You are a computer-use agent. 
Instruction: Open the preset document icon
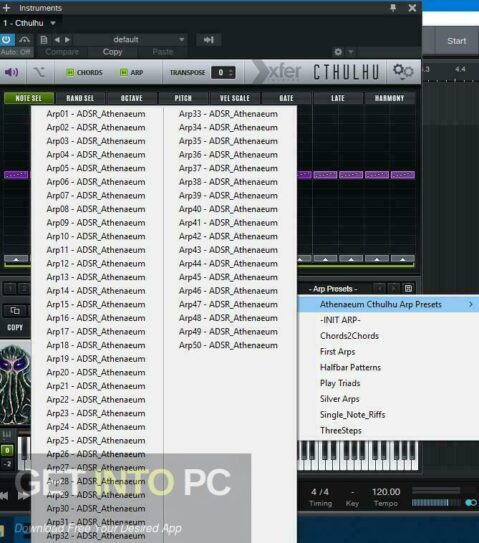tap(44, 40)
